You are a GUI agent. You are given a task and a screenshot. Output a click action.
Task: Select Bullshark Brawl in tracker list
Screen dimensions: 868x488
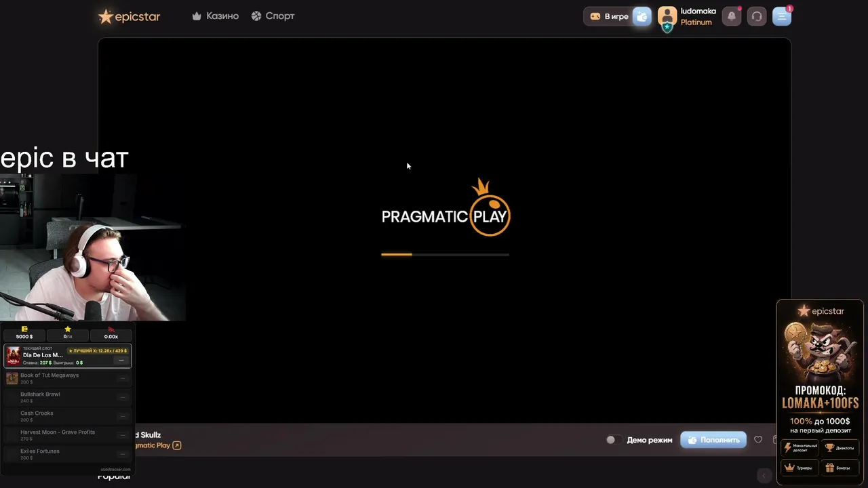point(68,397)
